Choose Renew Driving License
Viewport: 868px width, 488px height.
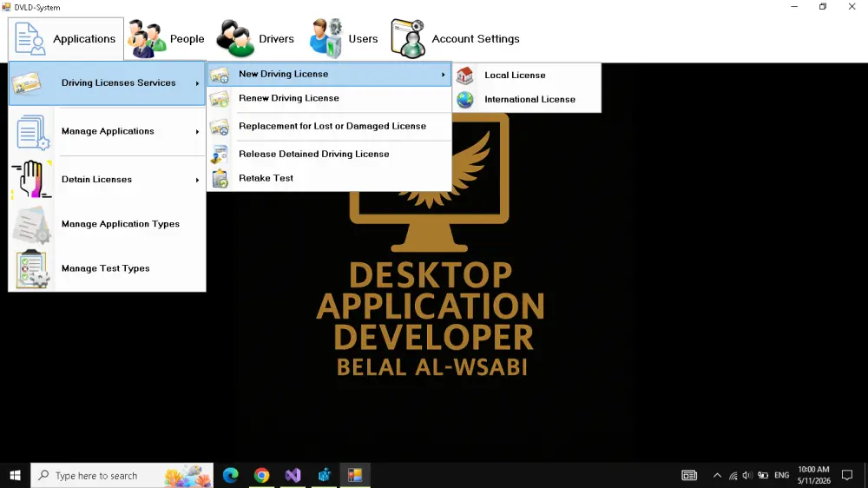329,99
